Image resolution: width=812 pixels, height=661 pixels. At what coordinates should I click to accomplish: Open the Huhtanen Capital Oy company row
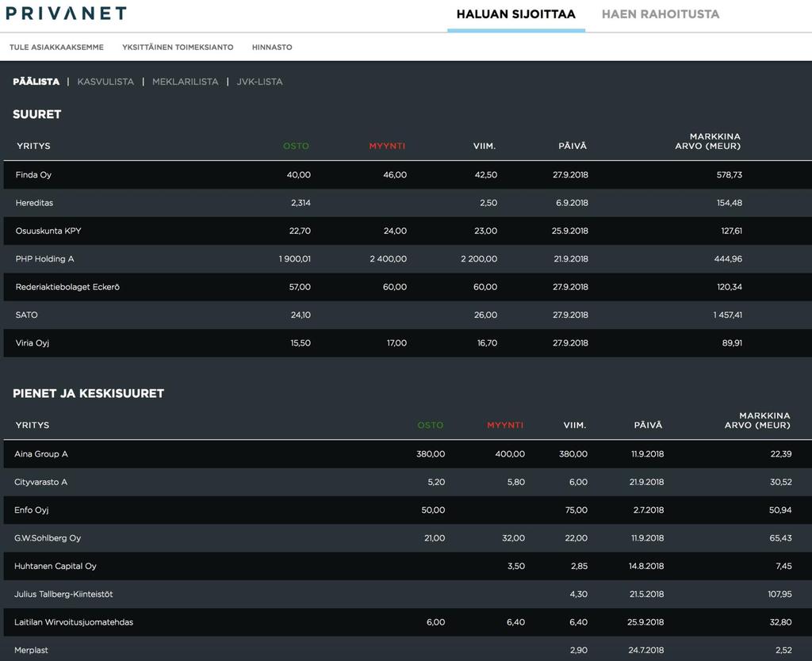click(x=408, y=566)
